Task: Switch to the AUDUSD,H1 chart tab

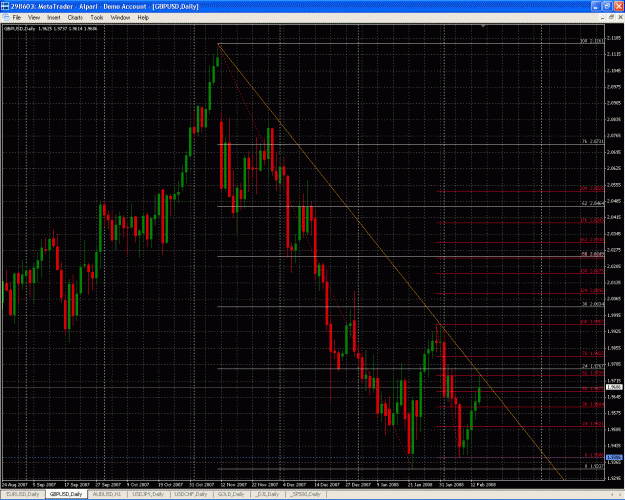Action: [x=106, y=494]
